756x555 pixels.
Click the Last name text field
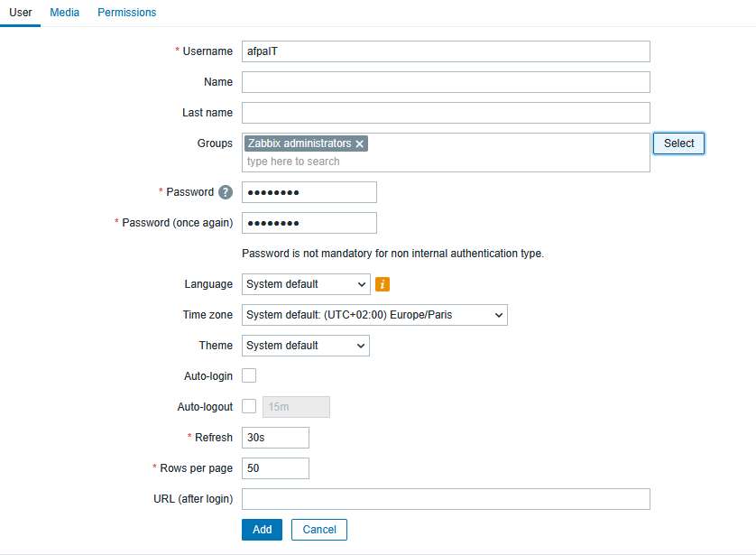point(446,113)
